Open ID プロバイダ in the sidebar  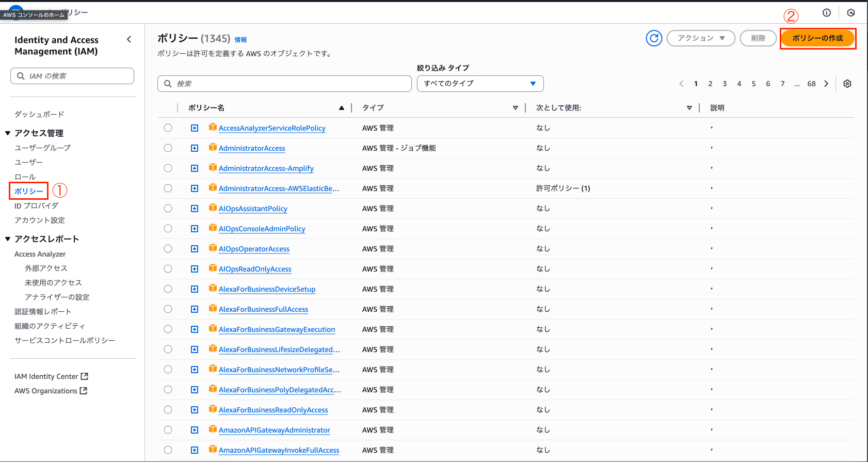pos(36,205)
